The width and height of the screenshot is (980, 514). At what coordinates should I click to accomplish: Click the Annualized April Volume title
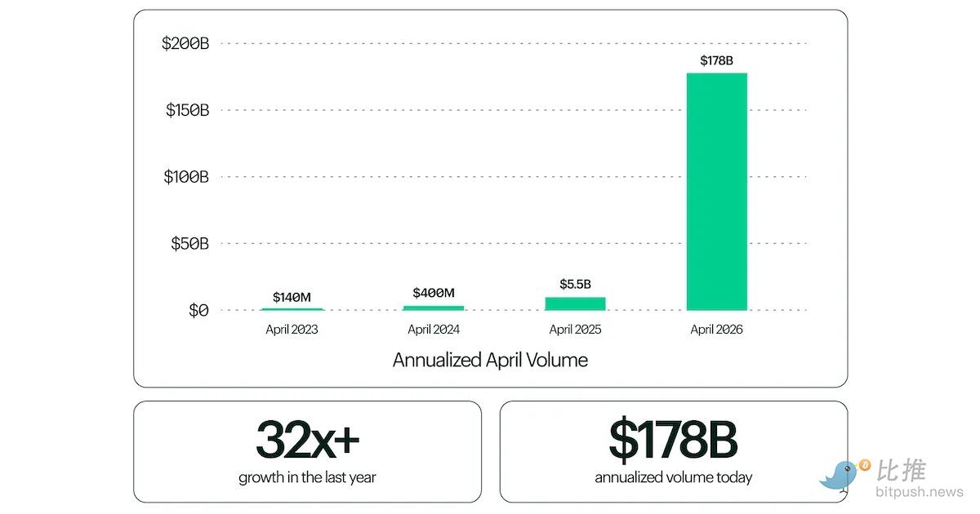click(x=490, y=360)
